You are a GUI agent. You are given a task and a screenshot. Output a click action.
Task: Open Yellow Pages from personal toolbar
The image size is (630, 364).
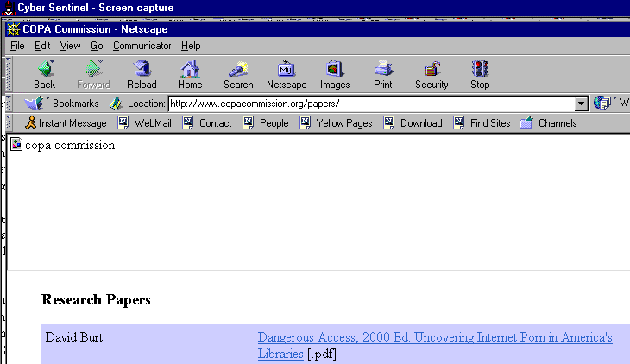coord(336,123)
